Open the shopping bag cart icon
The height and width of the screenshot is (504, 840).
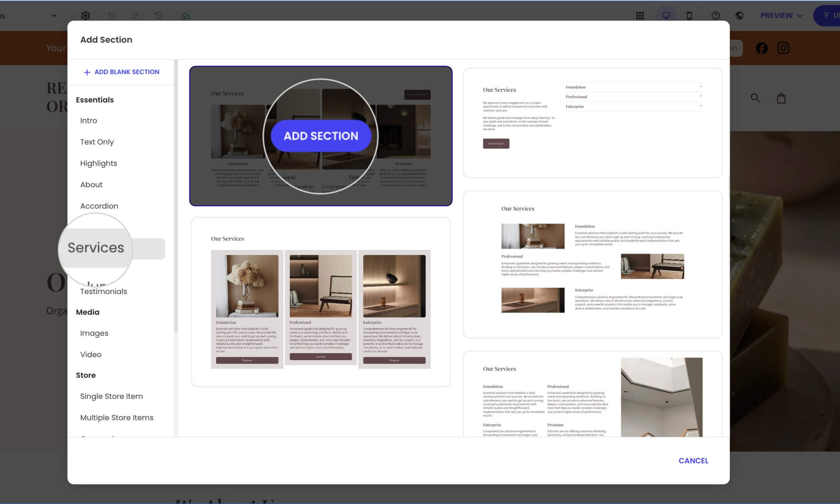tap(781, 98)
